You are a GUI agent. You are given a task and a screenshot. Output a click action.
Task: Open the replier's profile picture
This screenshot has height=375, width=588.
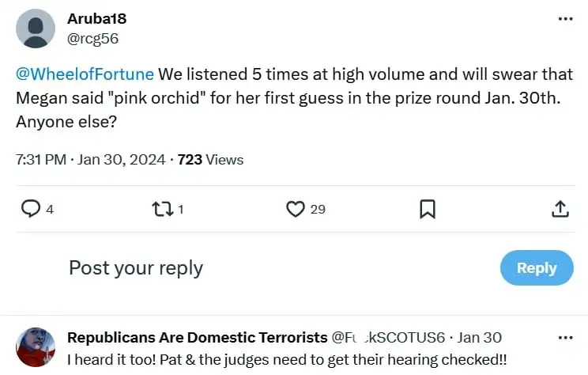click(36, 347)
